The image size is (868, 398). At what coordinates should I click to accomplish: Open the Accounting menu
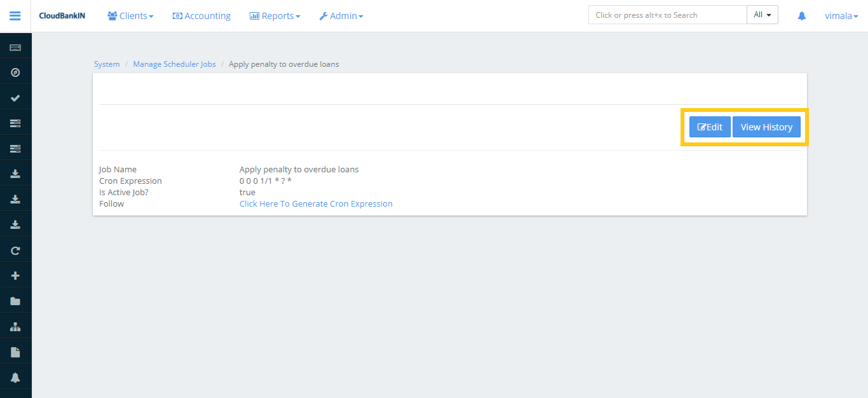tap(201, 15)
